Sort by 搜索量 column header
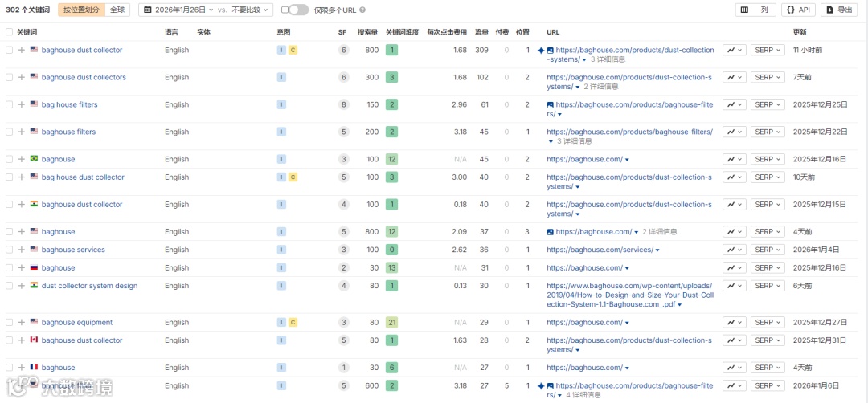868x403 pixels. click(368, 32)
